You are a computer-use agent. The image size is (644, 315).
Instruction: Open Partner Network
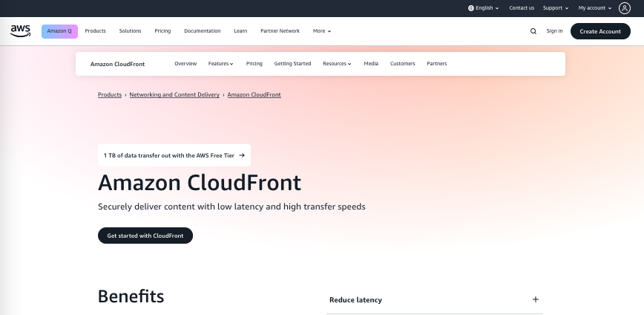coord(280,31)
